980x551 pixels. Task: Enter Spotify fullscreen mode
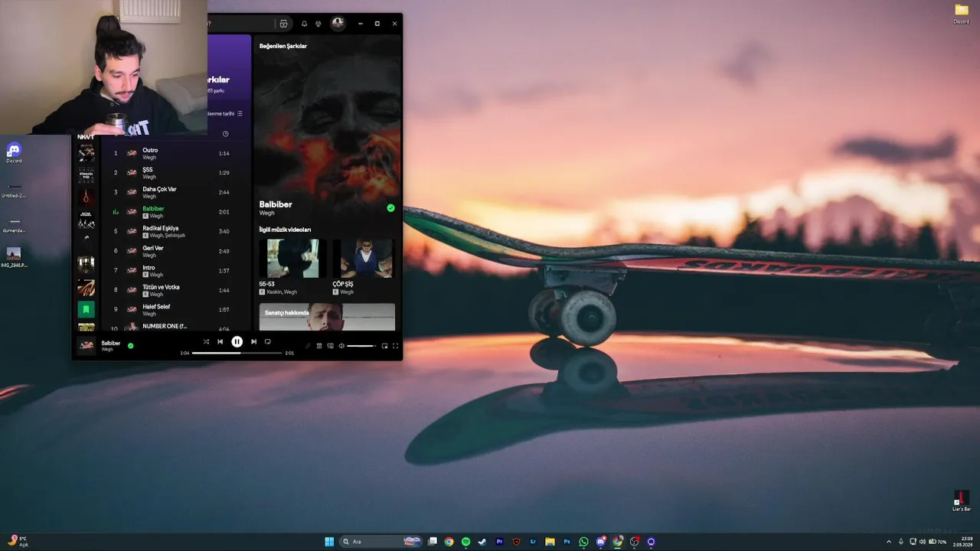coord(396,346)
